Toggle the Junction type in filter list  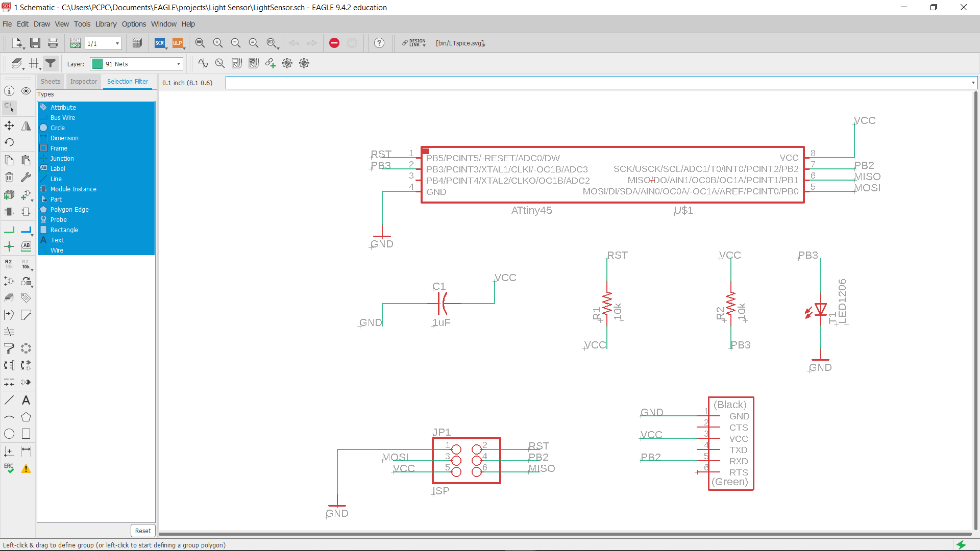pyautogui.click(x=62, y=159)
